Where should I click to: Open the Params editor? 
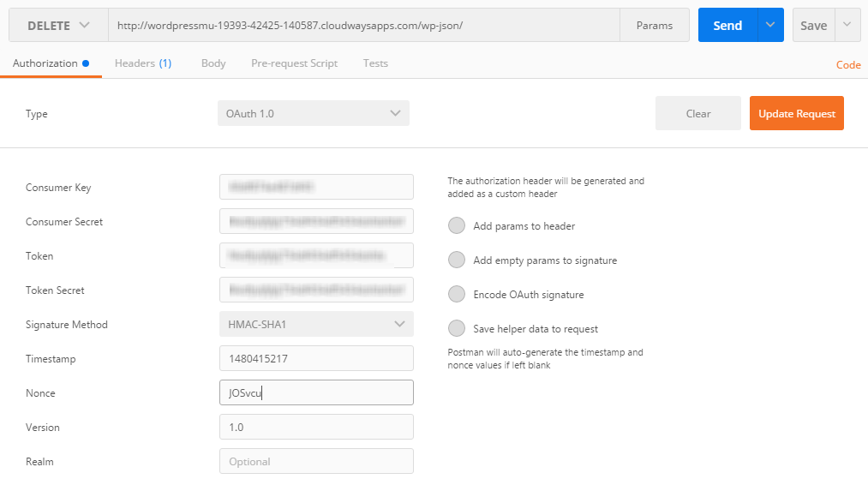pos(655,26)
